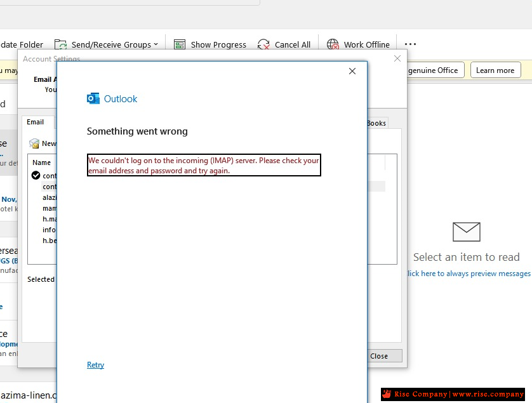Click the envelope icon in reading pane
Screen dimensions: 532x403
click(467, 232)
